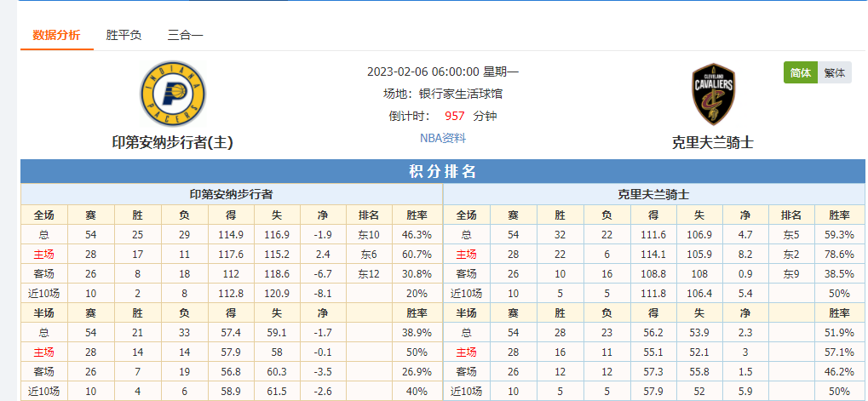Click Pacers away ranking 东12

click(x=369, y=274)
